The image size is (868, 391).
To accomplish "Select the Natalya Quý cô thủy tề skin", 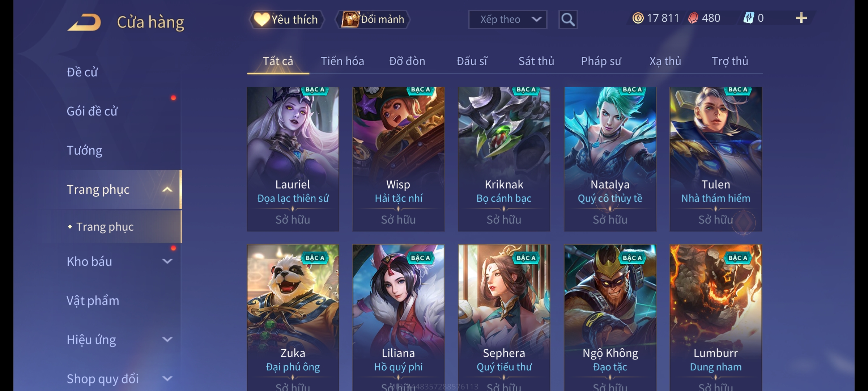I will pyautogui.click(x=610, y=159).
